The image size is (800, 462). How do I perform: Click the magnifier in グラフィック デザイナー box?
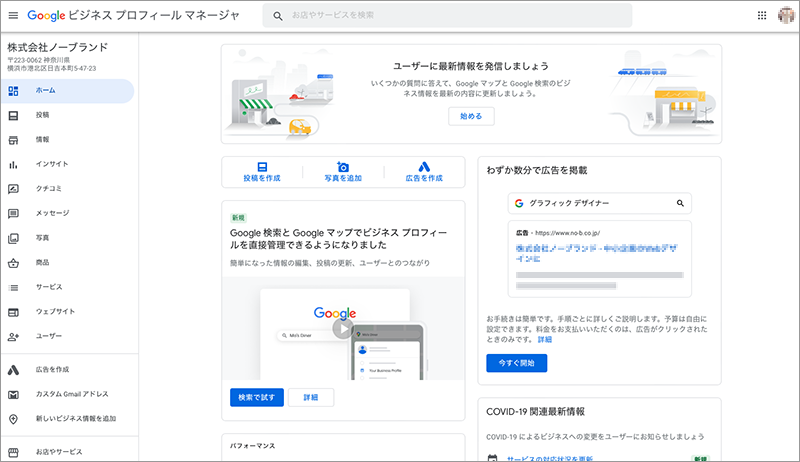680,203
